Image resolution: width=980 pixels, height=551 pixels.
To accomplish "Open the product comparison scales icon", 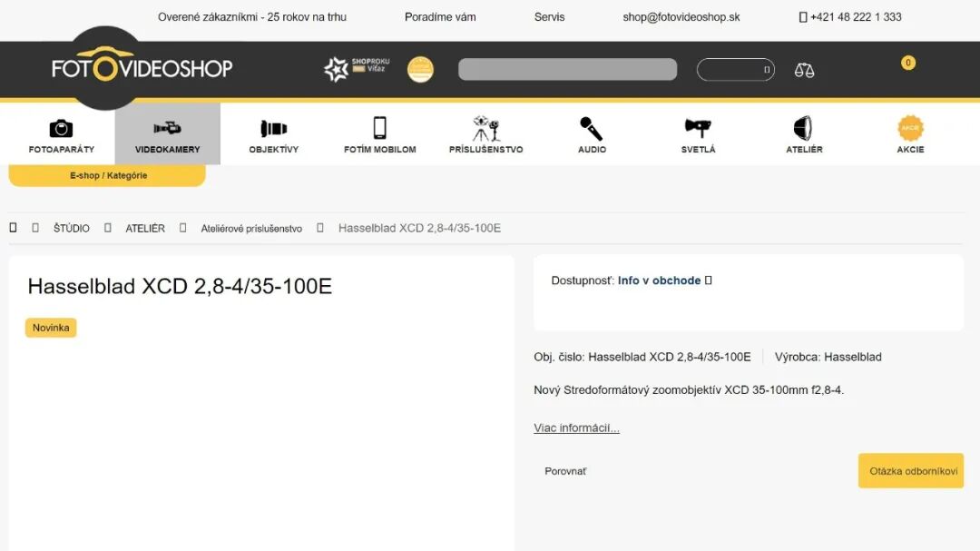I will (804, 70).
